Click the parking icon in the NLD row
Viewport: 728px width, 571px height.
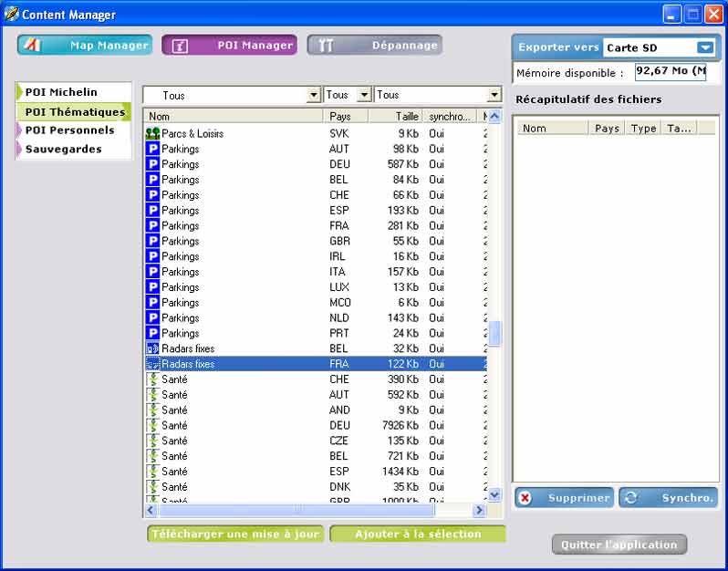152,318
